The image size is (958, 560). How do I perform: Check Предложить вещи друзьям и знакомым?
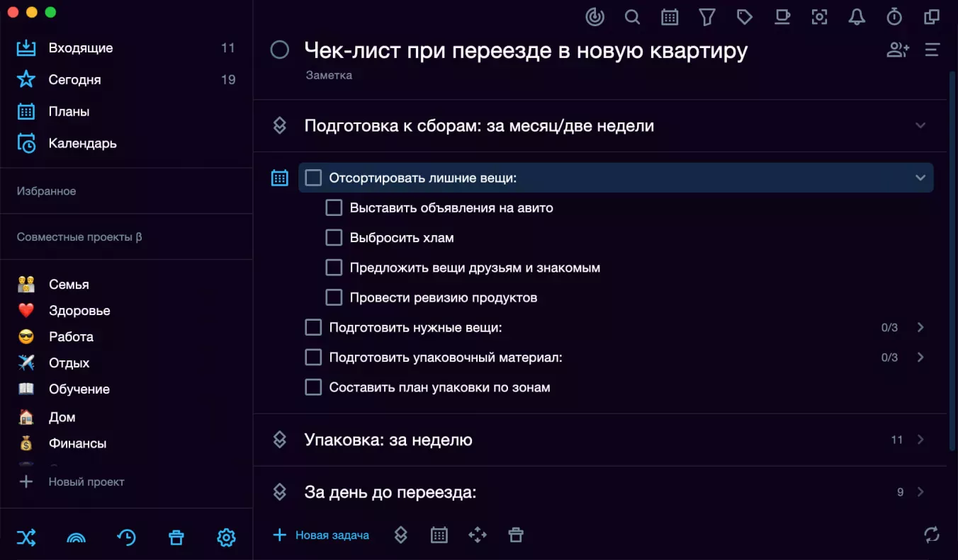(334, 268)
